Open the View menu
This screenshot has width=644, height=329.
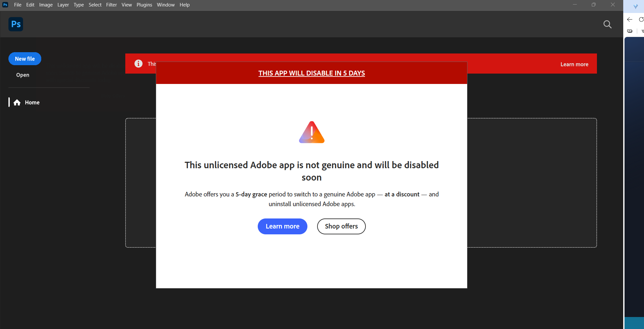(127, 5)
